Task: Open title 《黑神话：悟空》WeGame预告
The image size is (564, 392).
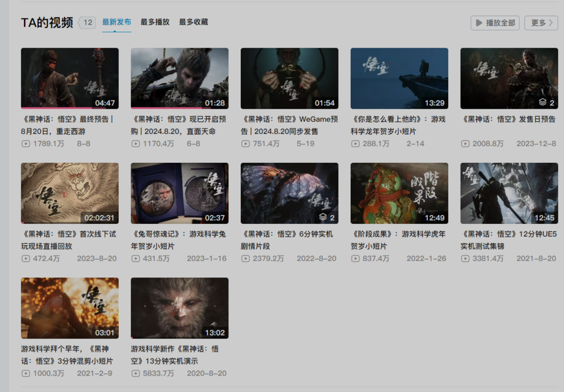Action: click(290, 125)
